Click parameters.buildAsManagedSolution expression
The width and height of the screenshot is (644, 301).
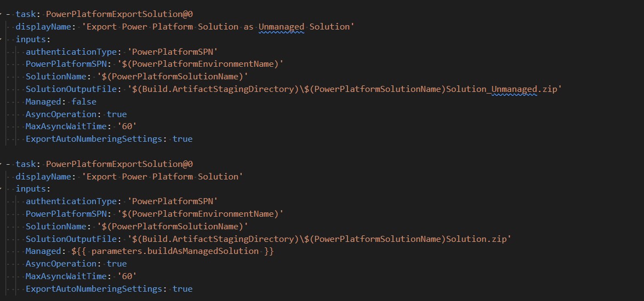(175, 251)
